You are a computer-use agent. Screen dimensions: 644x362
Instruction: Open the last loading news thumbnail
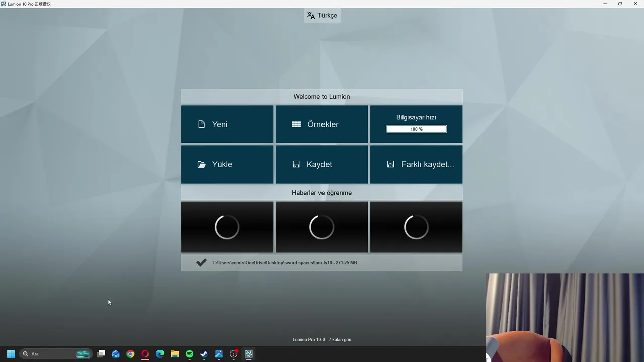pyautogui.click(x=416, y=227)
